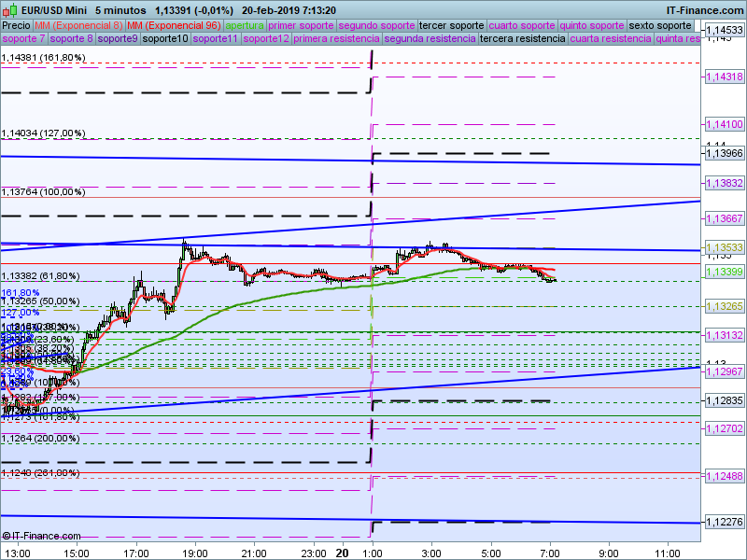The height and width of the screenshot is (560, 747).
Task: Click the green apertura legend label
Action: pyautogui.click(x=245, y=25)
